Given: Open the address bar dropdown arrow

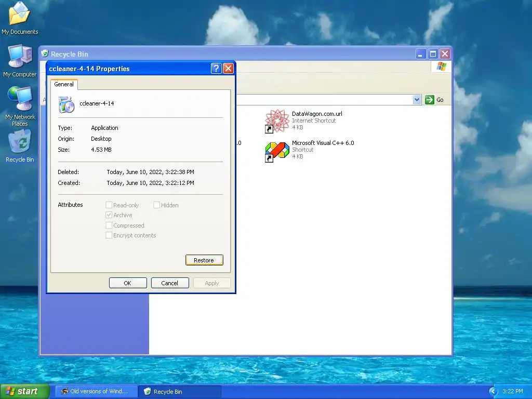Looking at the screenshot, I should pos(417,99).
